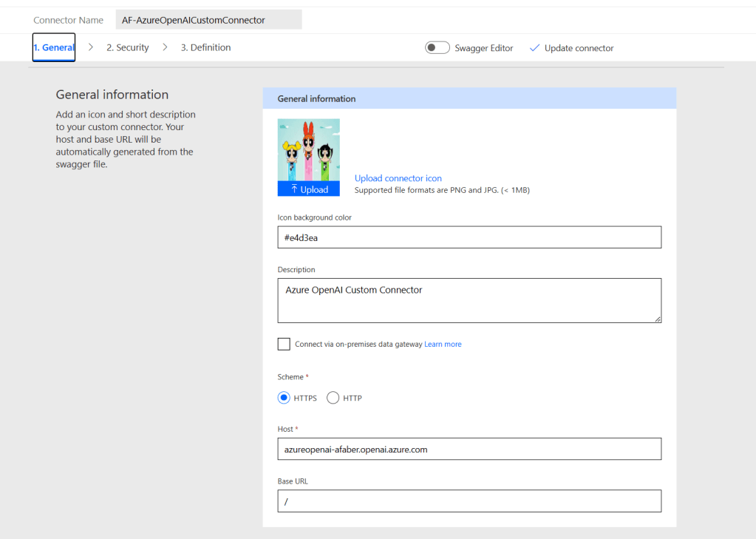Click the Upload button under connector icon
756x539 pixels.
(309, 189)
